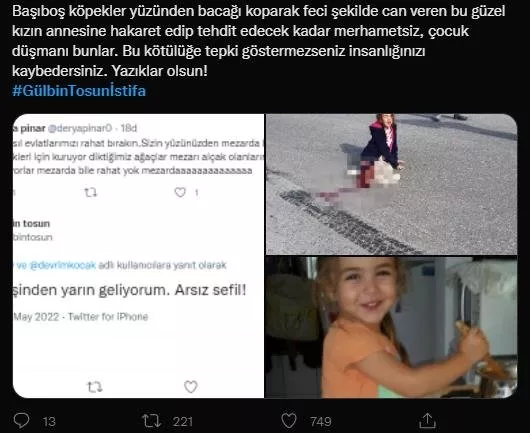
Task: Click the bintosun handle text
Action: click(x=32, y=237)
